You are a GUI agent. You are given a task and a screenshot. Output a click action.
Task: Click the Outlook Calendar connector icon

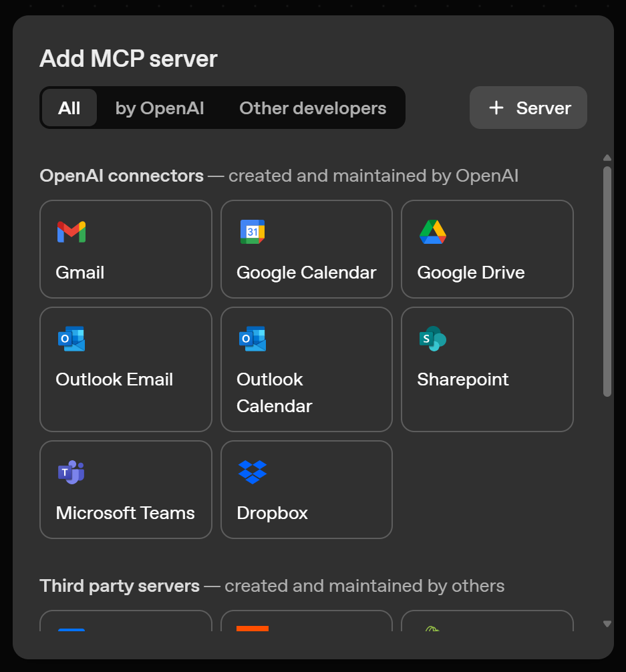tap(251, 339)
